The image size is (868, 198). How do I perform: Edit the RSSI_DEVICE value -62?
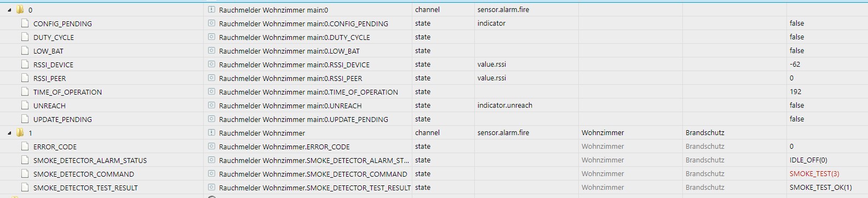pyautogui.click(x=795, y=65)
